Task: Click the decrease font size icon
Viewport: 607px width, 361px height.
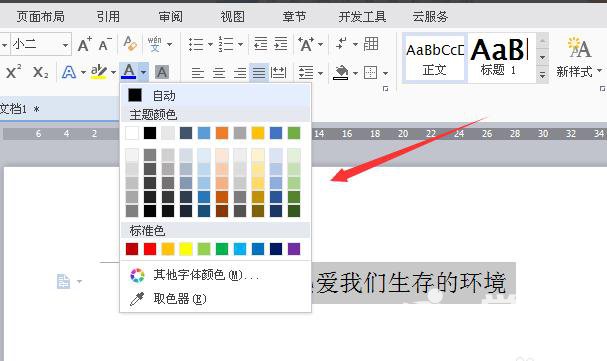Action: coord(105,44)
